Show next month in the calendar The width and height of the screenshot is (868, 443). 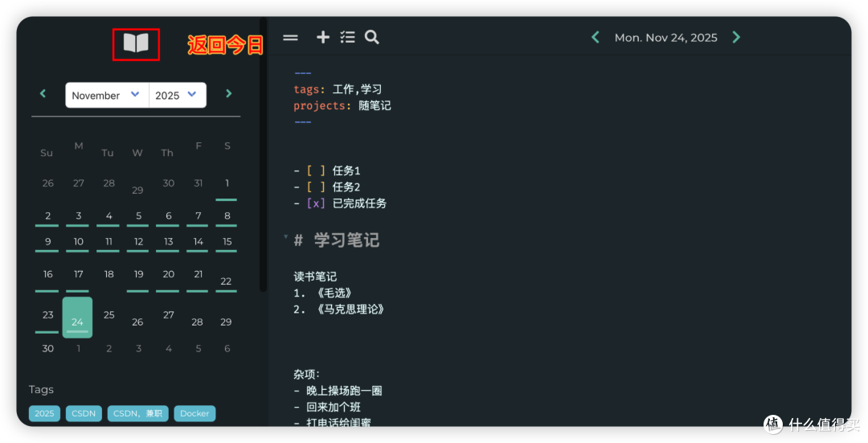pyautogui.click(x=228, y=93)
